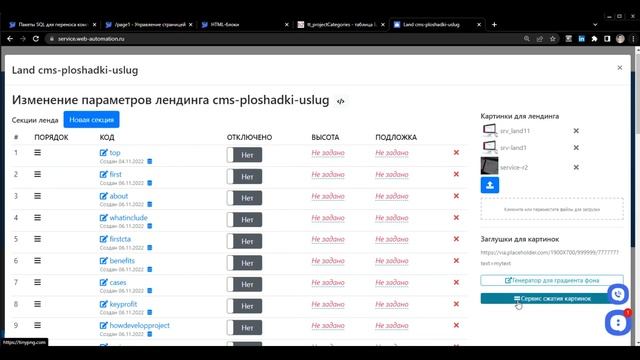Viewport: 640px width, 360px height.
Task: Click the Новая секция button
Action: point(91,120)
